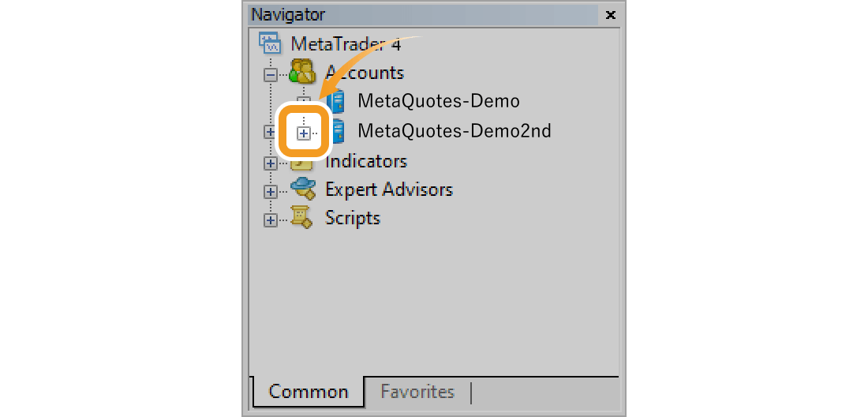868x417 pixels.
Task: Expand the Indicators tree node
Action: coord(271,163)
